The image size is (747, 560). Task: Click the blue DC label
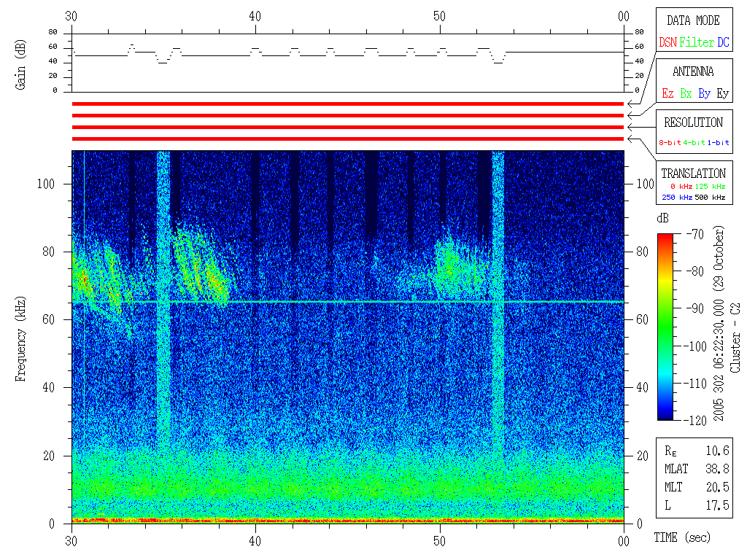click(723, 42)
